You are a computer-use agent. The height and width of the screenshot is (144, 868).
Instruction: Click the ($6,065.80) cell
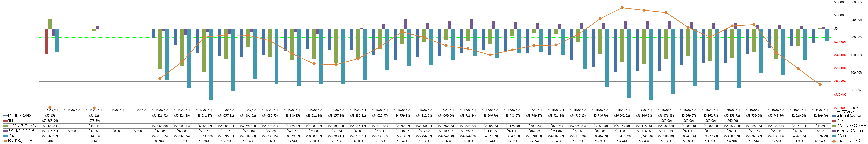tap(160, 125)
